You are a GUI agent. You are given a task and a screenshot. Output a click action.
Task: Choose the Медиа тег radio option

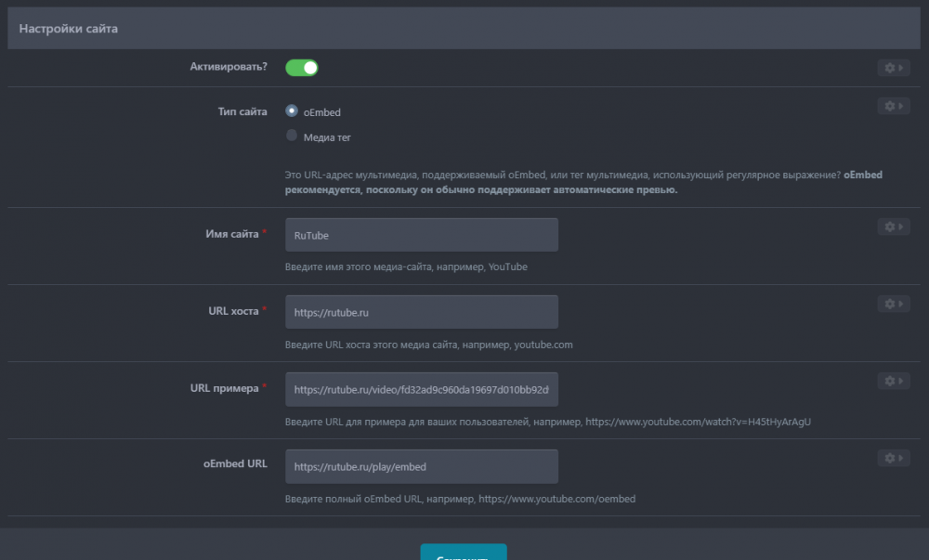[292, 136]
